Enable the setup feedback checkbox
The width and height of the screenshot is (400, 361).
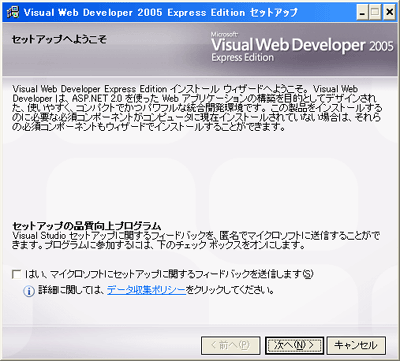16,274
